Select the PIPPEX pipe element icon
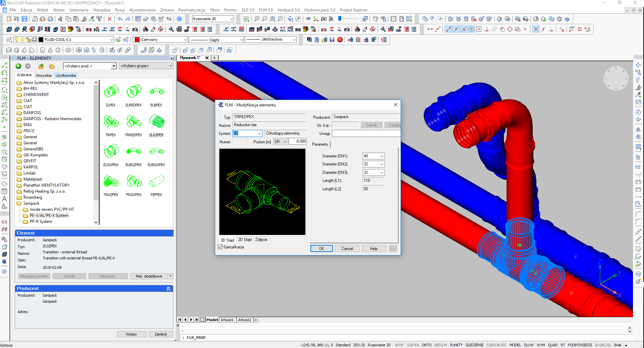 [156, 181]
